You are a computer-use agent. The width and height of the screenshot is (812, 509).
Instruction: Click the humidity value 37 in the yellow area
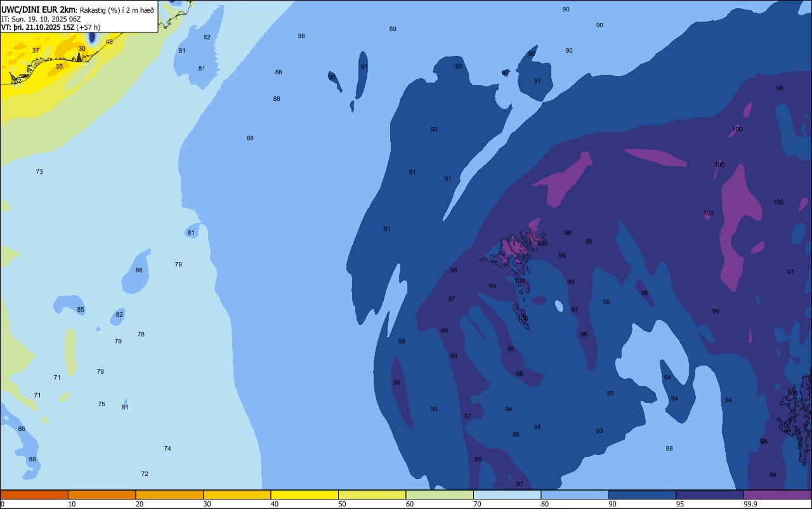[36, 51]
